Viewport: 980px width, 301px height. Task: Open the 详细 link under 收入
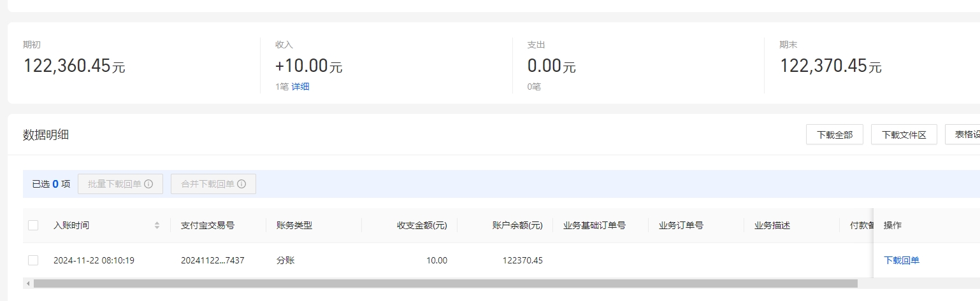300,87
